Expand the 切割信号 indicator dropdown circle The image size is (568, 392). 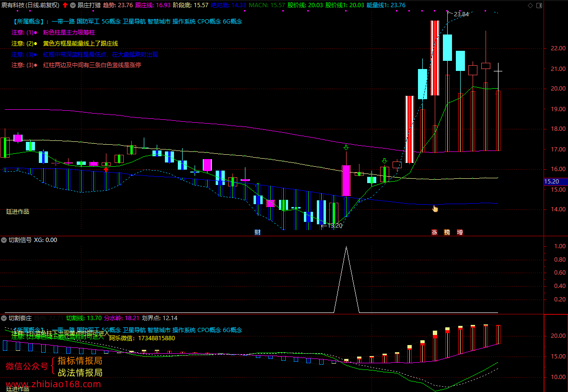4,240
